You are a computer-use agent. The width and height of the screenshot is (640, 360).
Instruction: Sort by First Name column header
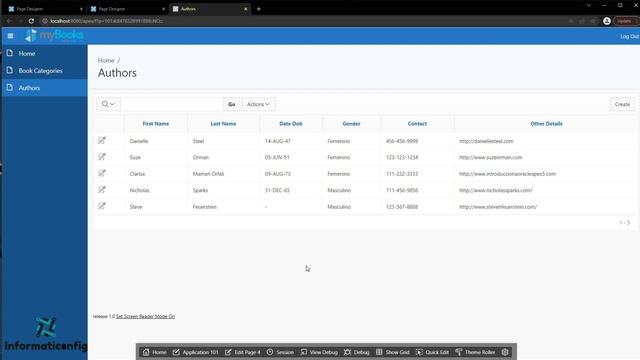tap(156, 124)
